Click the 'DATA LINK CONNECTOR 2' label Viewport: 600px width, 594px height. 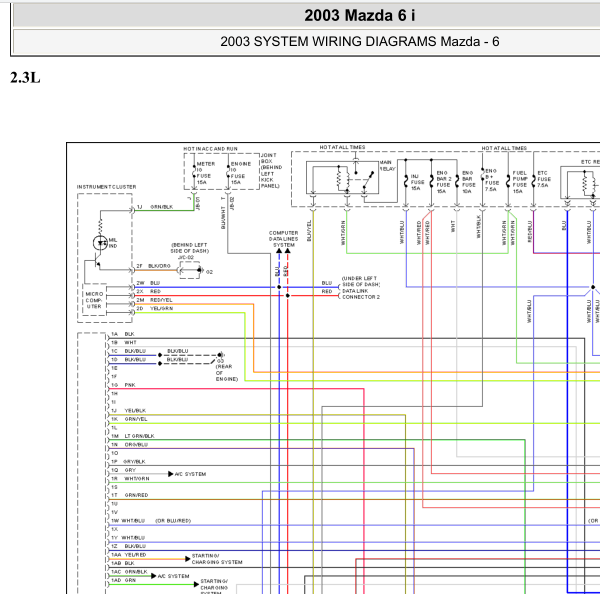pos(361,294)
